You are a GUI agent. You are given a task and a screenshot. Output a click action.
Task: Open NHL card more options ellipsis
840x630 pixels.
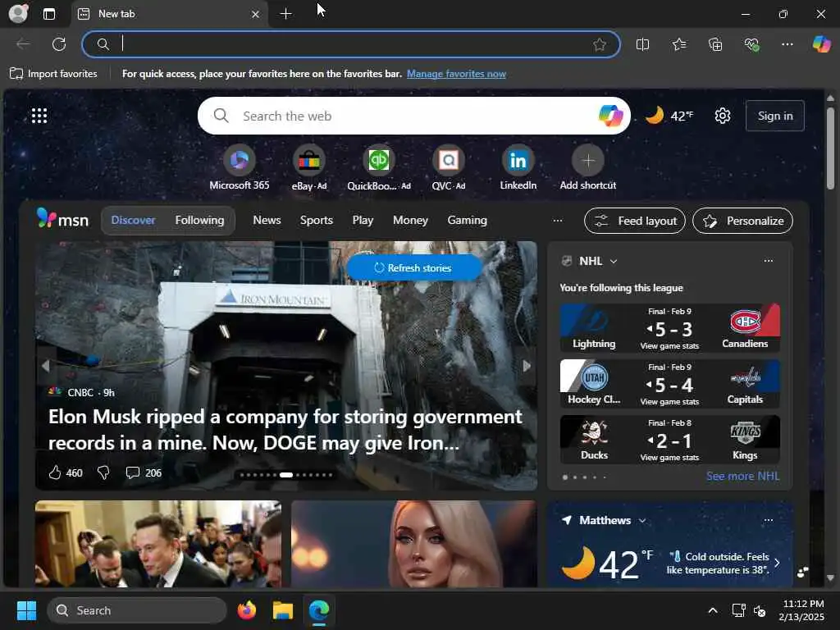pyautogui.click(x=768, y=261)
